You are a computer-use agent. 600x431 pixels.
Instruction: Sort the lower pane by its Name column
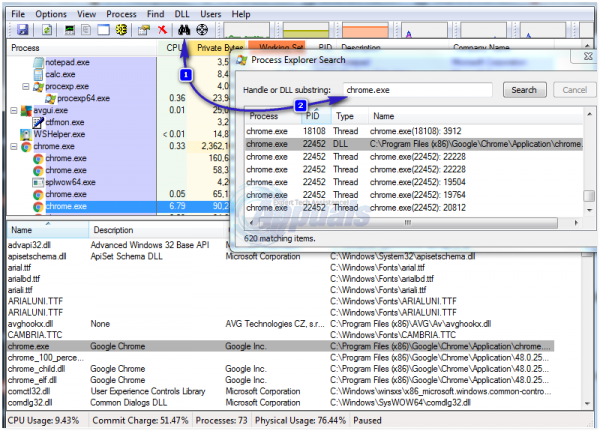click(x=48, y=230)
